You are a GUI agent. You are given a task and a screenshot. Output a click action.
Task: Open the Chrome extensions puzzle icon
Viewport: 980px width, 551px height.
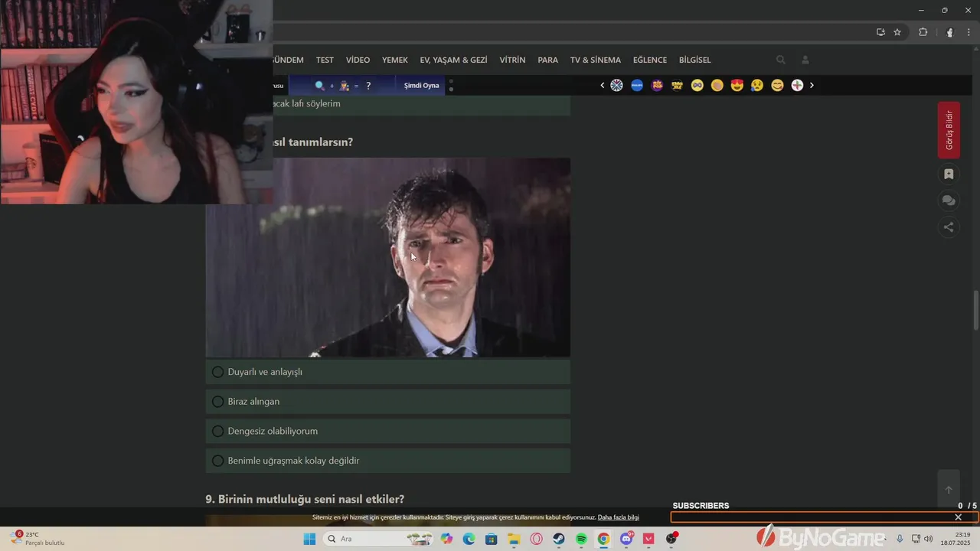click(923, 32)
